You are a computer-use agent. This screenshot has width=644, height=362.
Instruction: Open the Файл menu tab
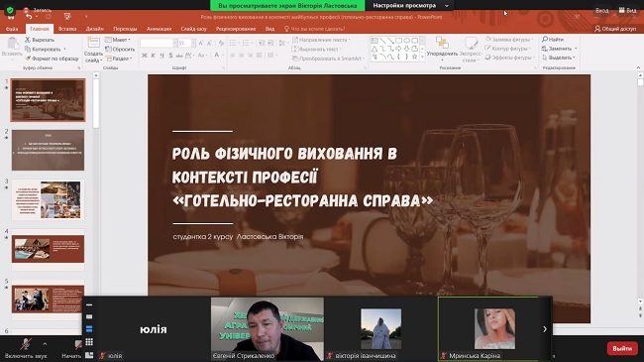[x=12, y=29]
